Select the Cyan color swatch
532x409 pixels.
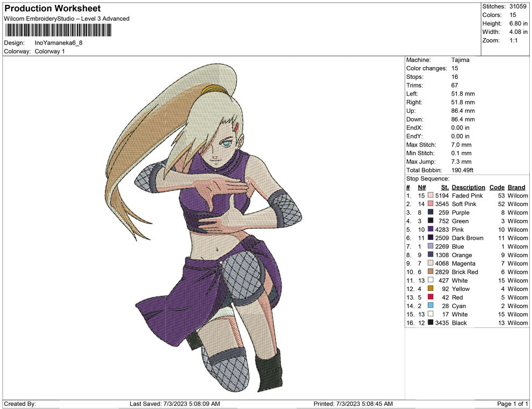[x=430, y=306]
